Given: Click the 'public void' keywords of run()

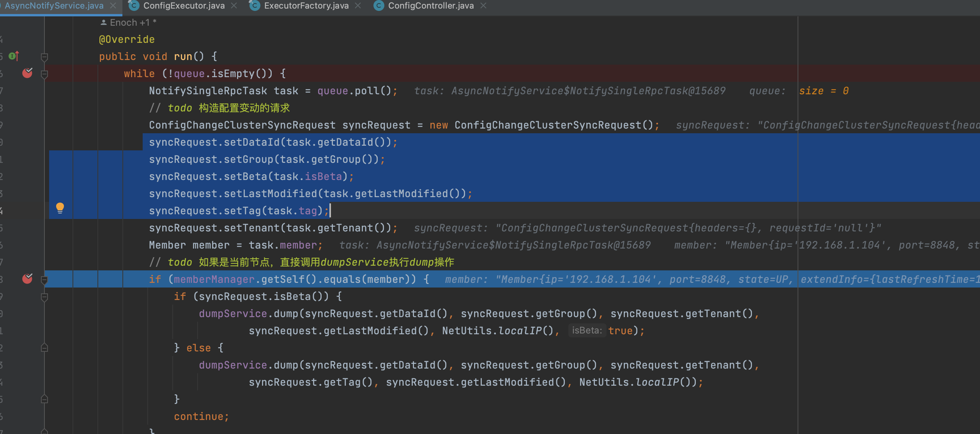Looking at the screenshot, I should tap(133, 56).
